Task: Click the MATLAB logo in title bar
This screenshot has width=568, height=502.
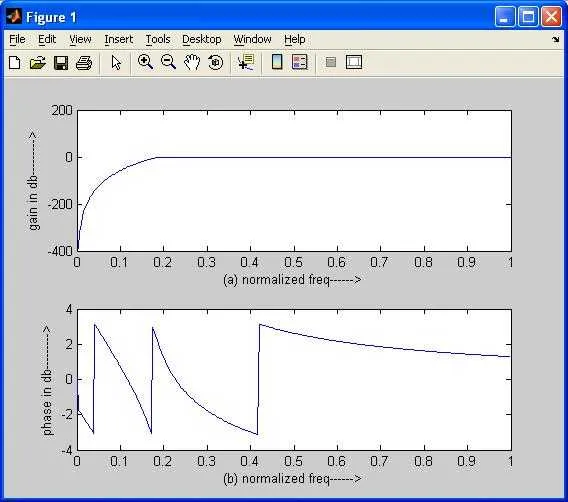Action: [x=14, y=16]
